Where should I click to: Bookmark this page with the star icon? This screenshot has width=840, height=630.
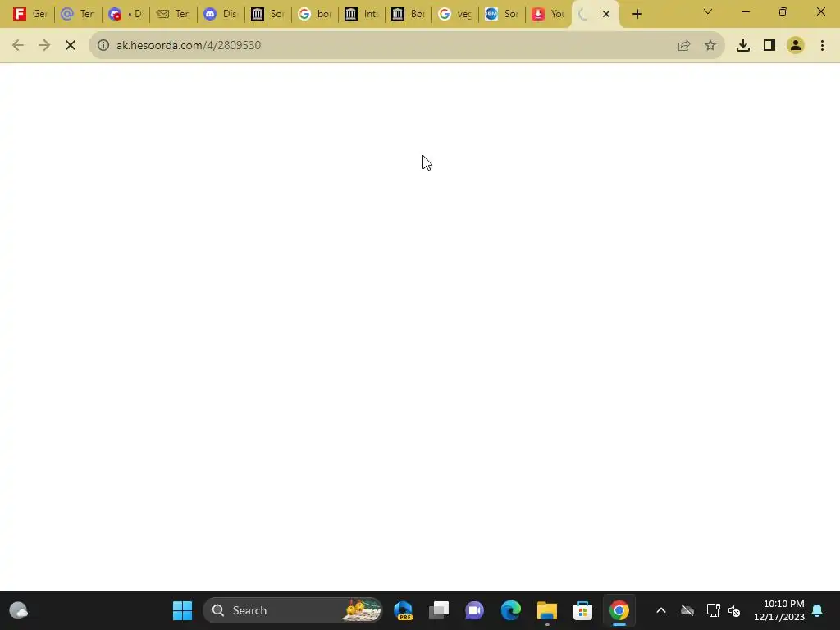pos(710,46)
